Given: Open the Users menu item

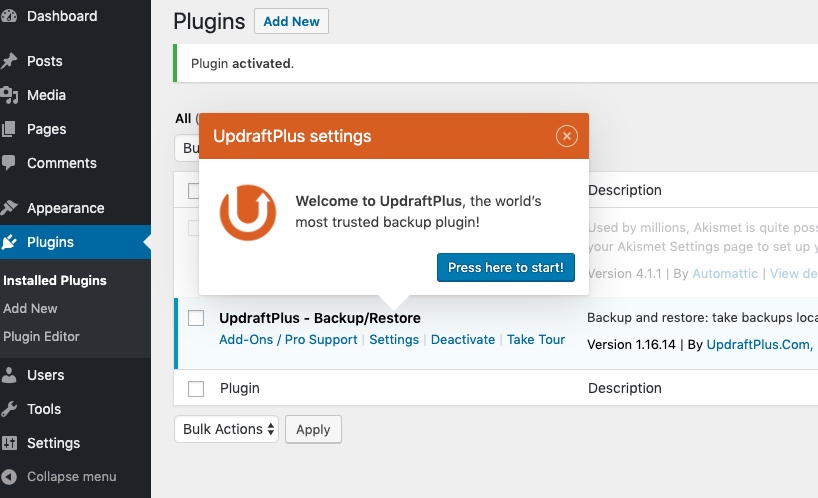Looking at the screenshot, I should (x=45, y=375).
